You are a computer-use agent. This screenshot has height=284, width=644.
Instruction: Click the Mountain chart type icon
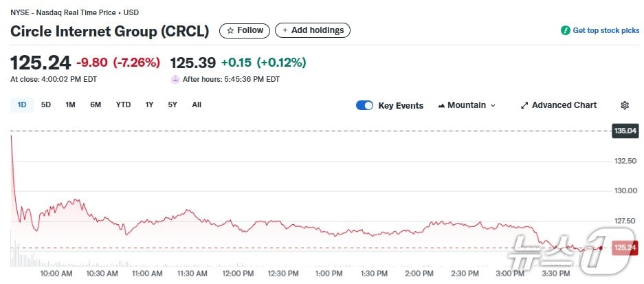[441, 105]
